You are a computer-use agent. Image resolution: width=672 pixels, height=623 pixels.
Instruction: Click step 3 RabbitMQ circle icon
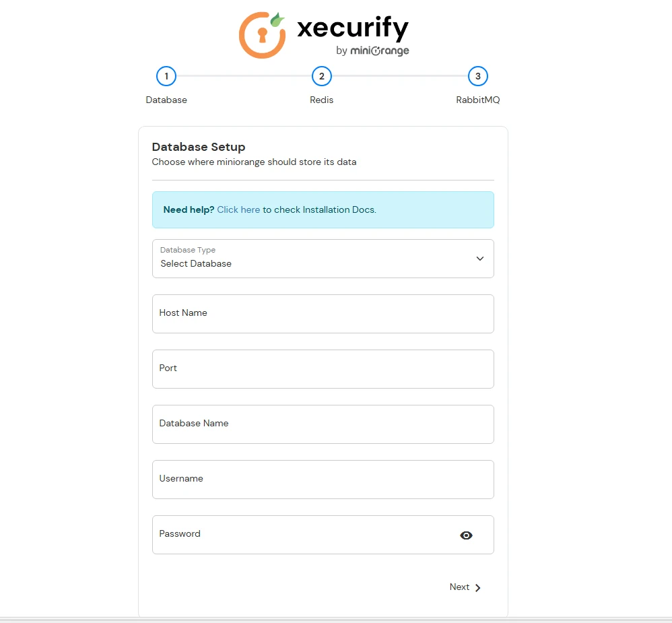[x=478, y=76]
